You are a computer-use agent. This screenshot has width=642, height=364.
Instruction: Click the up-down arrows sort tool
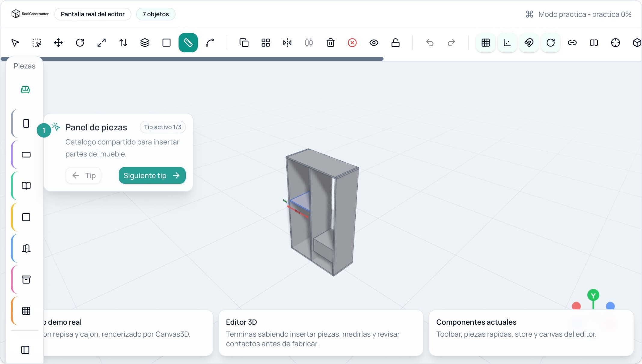(123, 43)
